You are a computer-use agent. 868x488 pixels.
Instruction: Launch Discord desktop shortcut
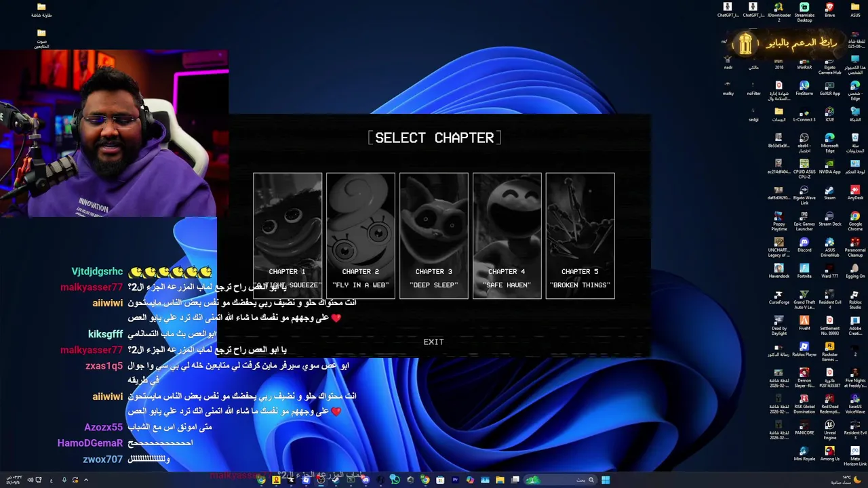tap(804, 244)
